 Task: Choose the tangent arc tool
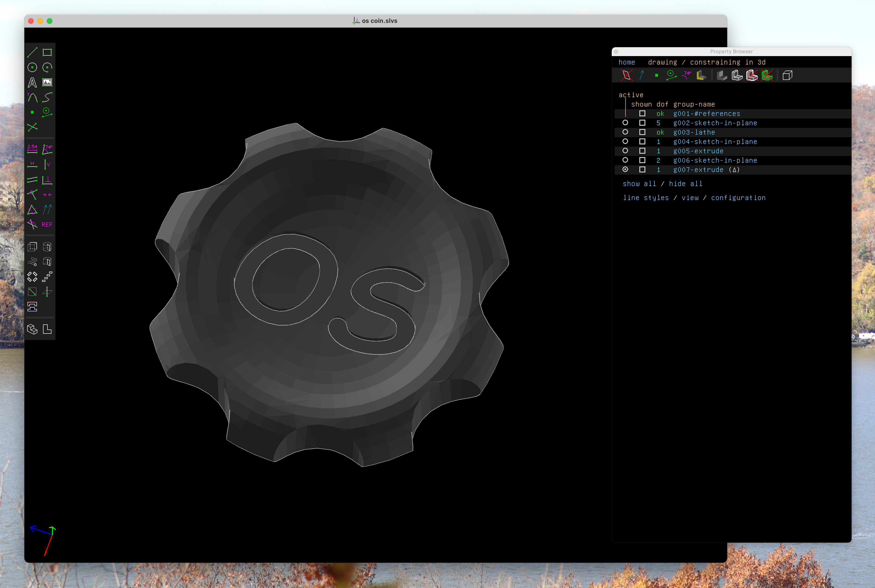point(32,97)
